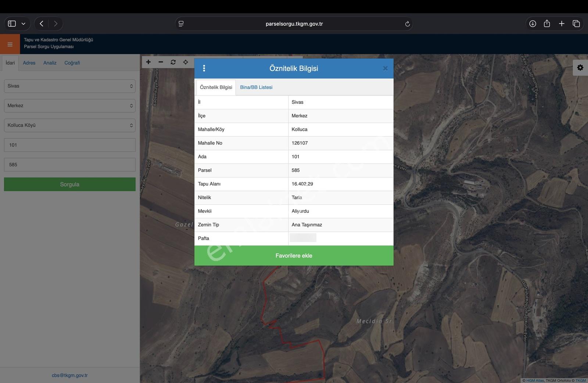Click the Mahalle/Köy value Kolluca

click(300, 130)
